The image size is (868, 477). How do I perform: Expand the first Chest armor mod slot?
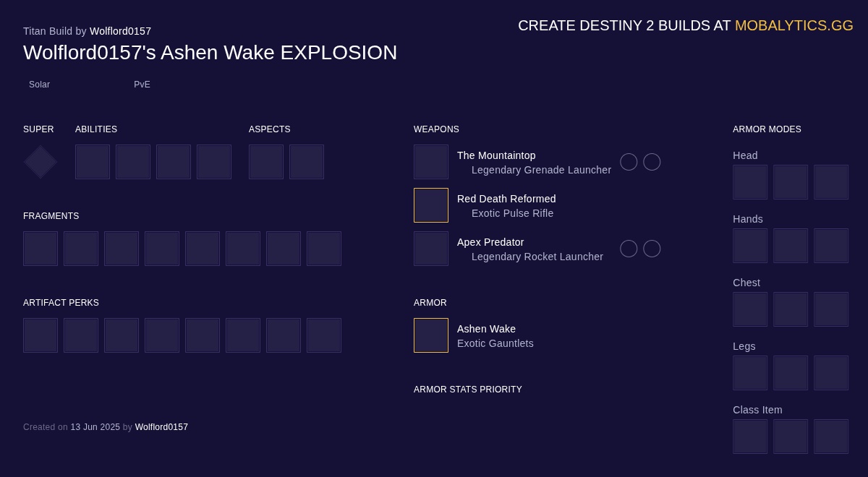(x=750, y=309)
